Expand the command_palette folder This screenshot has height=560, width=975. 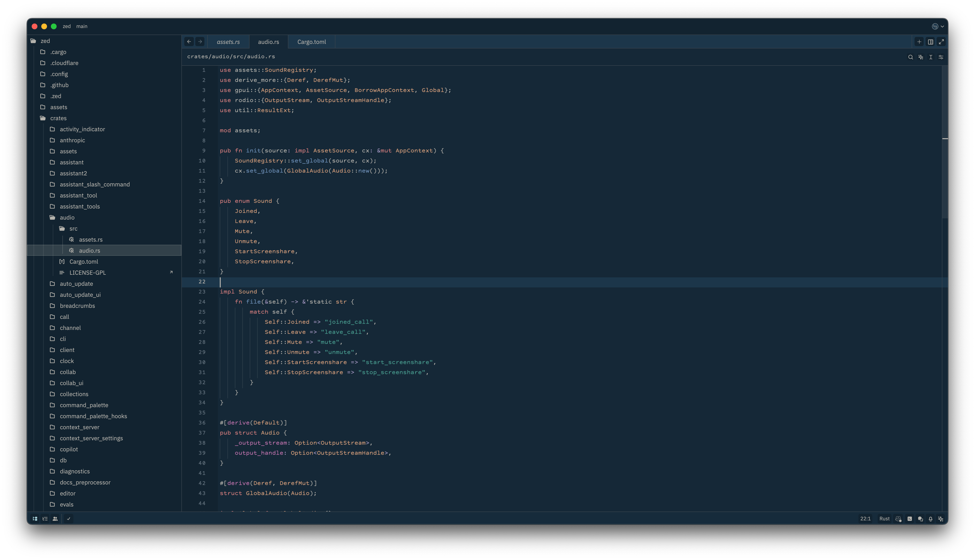click(104, 405)
